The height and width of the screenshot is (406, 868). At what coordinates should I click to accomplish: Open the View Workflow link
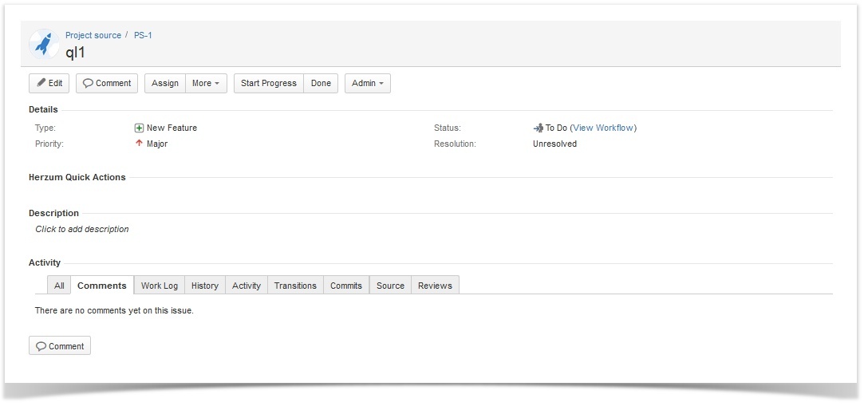point(603,128)
